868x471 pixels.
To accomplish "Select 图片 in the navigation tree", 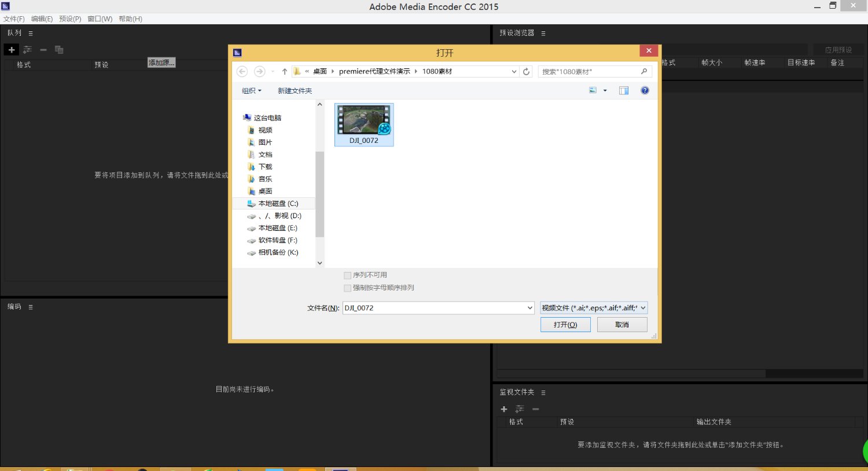I will pyautogui.click(x=265, y=142).
